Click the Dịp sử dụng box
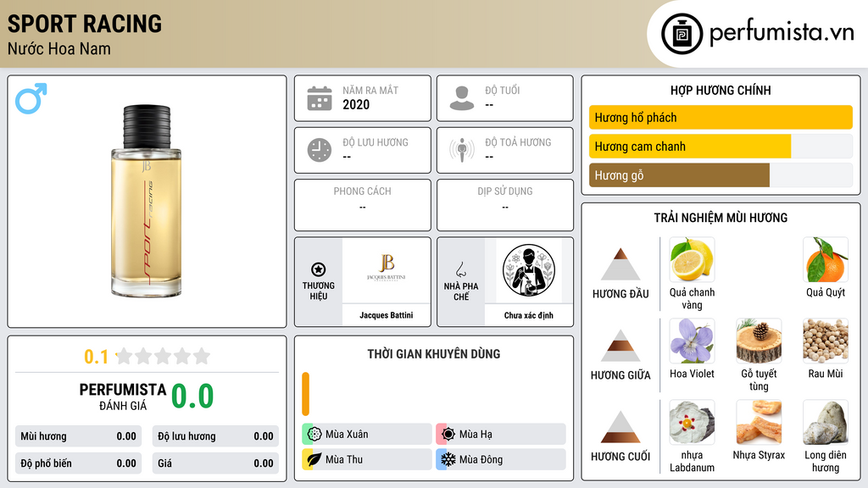 (x=505, y=205)
